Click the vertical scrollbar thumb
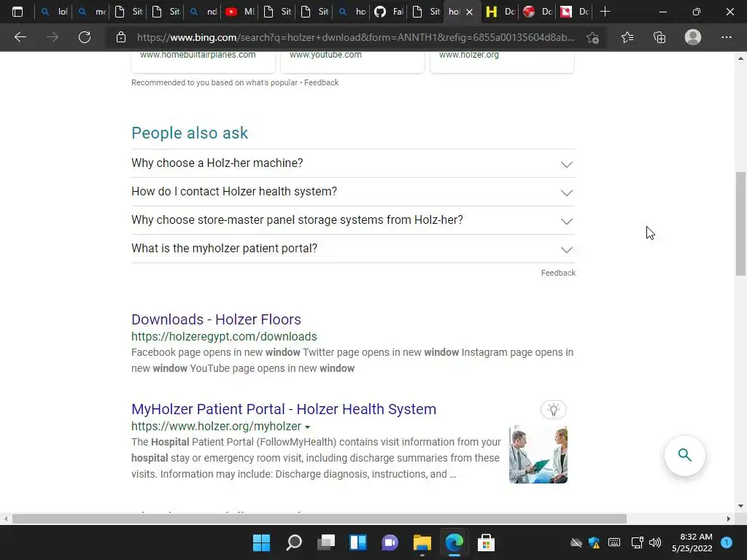The image size is (747, 560). pos(740,224)
